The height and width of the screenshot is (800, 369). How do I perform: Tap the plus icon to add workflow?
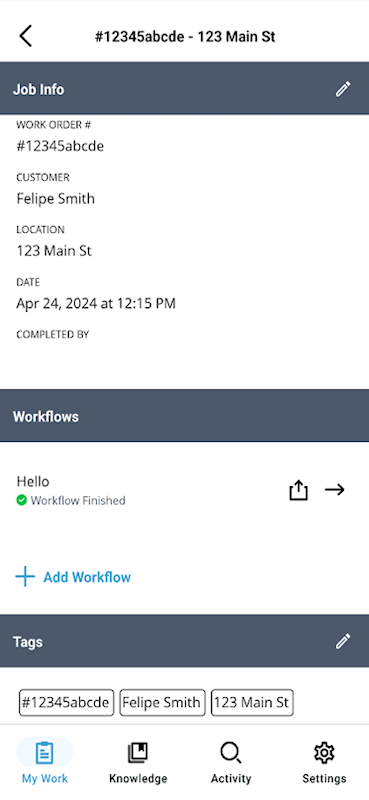pyautogui.click(x=25, y=577)
